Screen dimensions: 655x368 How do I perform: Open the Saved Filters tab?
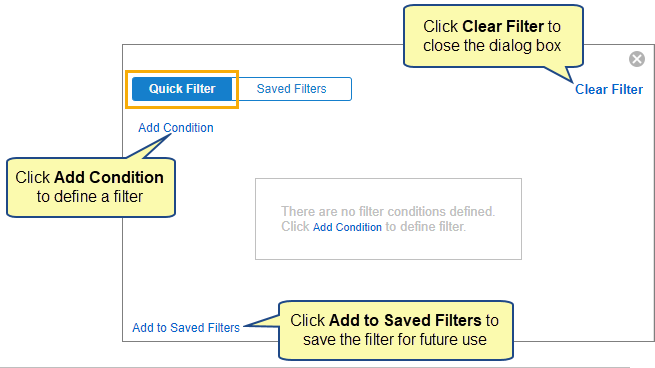point(292,89)
